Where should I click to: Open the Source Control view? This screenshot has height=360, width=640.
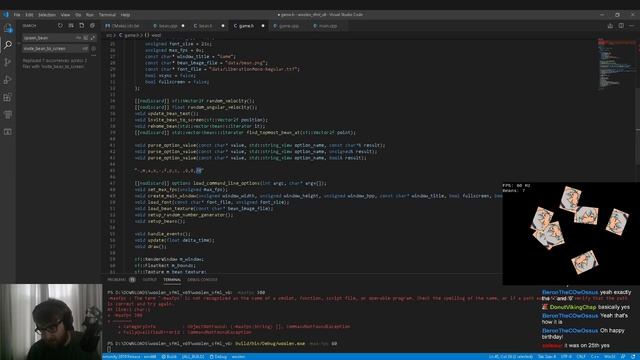click(8, 62)
